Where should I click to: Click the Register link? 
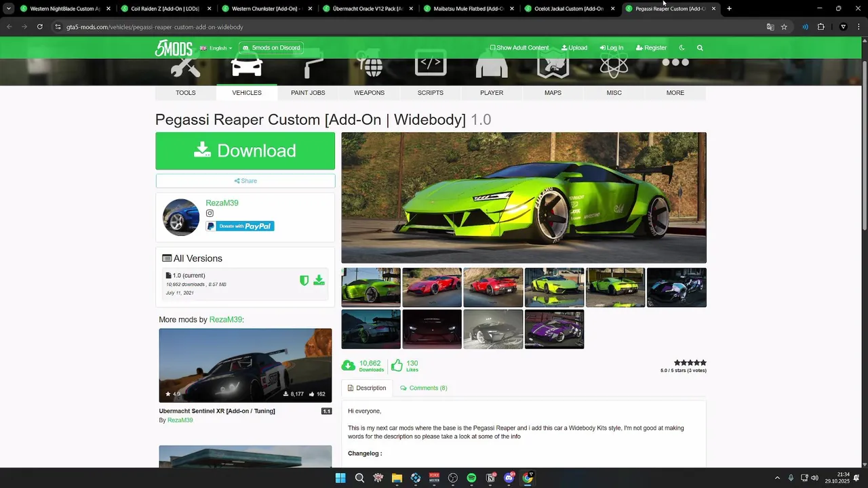pyautogui.click(x=651, y=47)
